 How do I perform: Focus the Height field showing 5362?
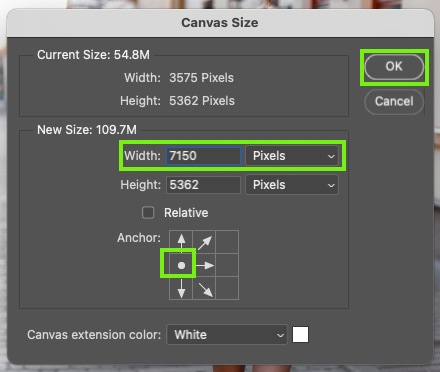coord(203,185)
